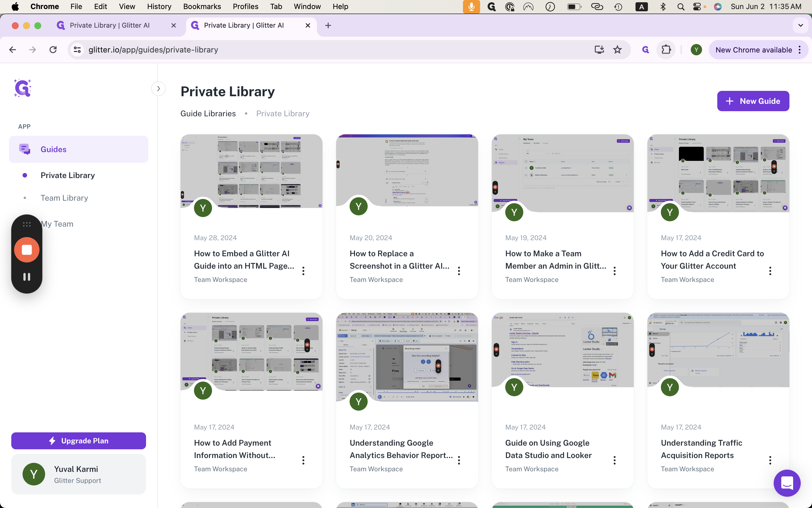
Task: Bookmark this page with the star
Action: click(617, 50)
